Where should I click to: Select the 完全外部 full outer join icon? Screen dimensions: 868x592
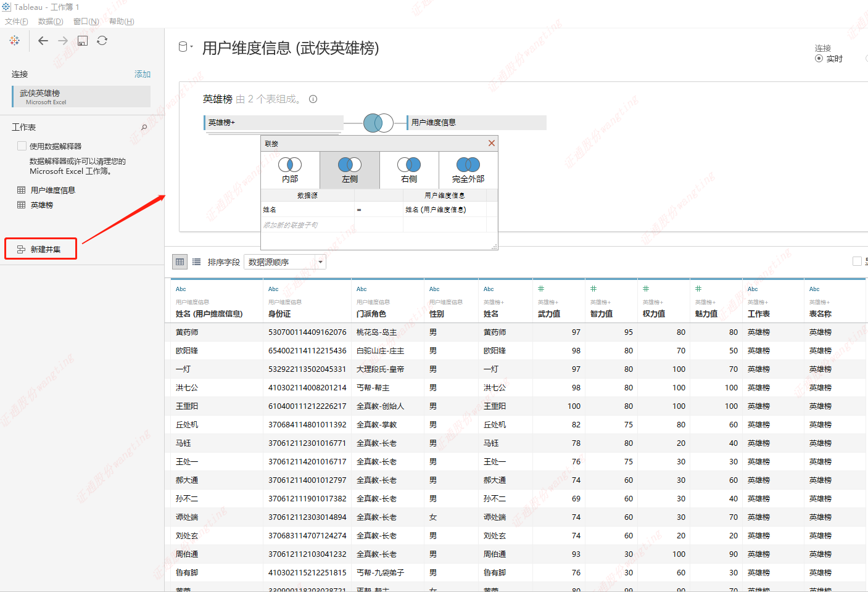[468, 165]
